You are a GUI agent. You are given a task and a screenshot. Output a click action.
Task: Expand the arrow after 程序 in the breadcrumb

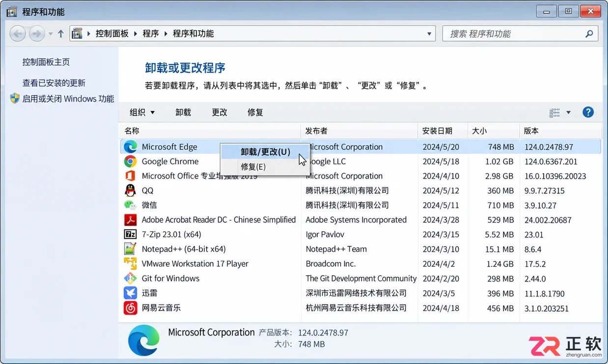[166, 34]
